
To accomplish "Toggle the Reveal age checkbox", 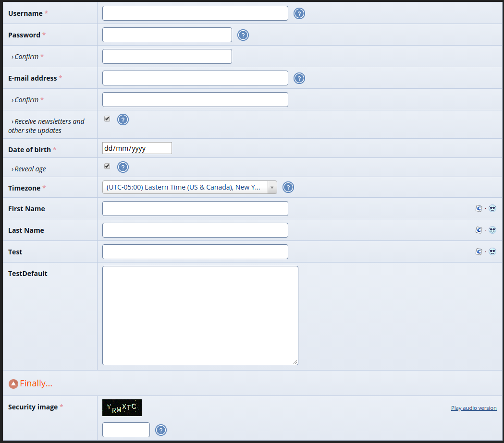I will [x=107, y=166].
